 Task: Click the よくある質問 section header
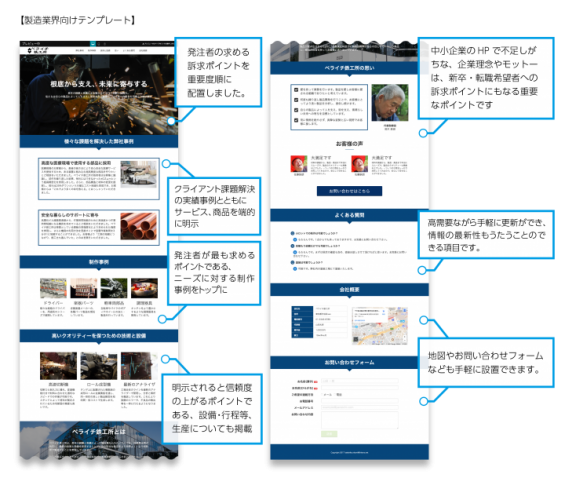(349, 215)
